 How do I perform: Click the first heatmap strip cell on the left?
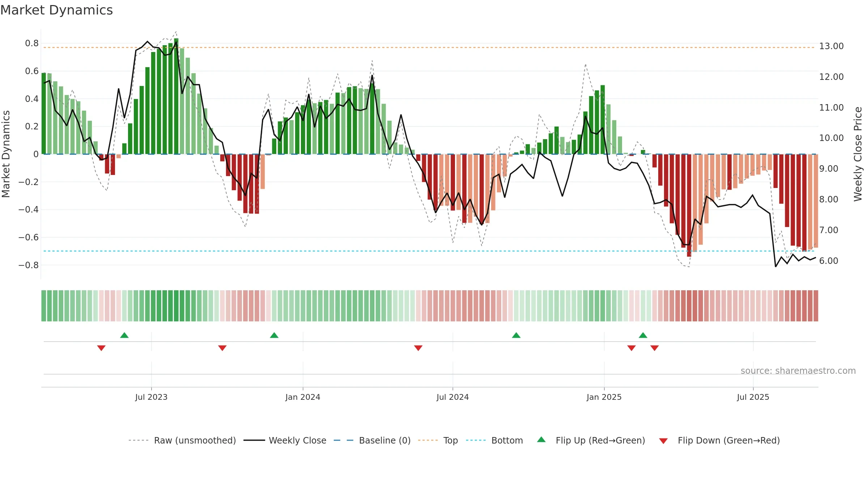click(x=44, y=306)
